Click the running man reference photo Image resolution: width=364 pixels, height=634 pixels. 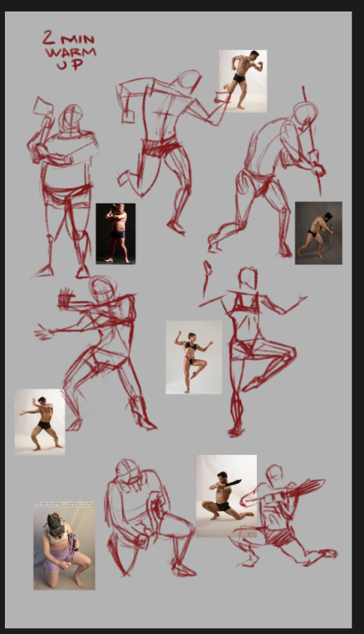click(x=243, y=81)
